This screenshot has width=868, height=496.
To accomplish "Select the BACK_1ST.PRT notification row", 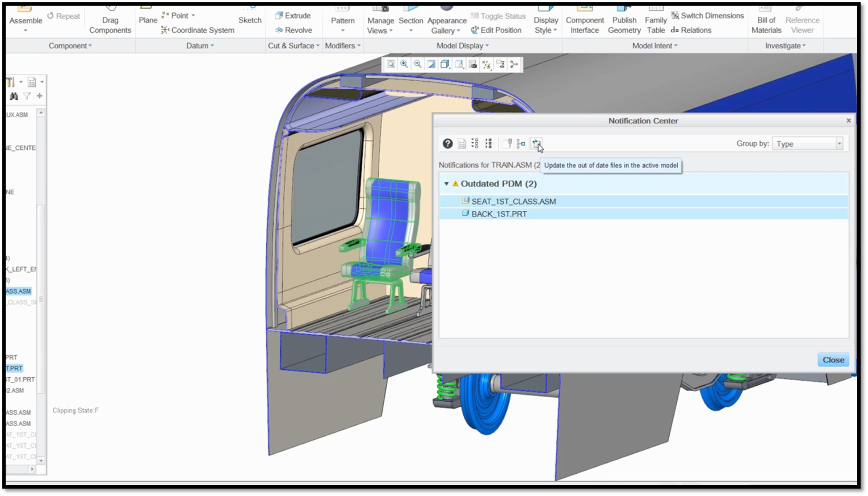I will coord(644,214).
